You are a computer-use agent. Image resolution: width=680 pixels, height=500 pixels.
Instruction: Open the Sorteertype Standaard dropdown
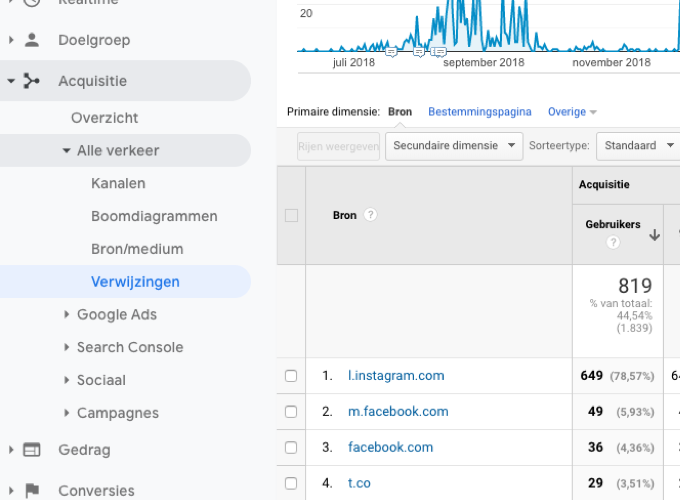click(637, 146)
